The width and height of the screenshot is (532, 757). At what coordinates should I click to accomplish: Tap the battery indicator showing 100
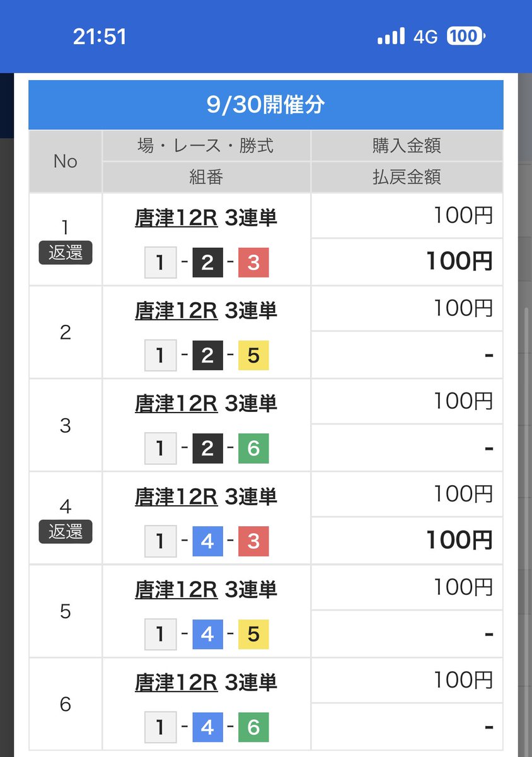coord(464,36)
